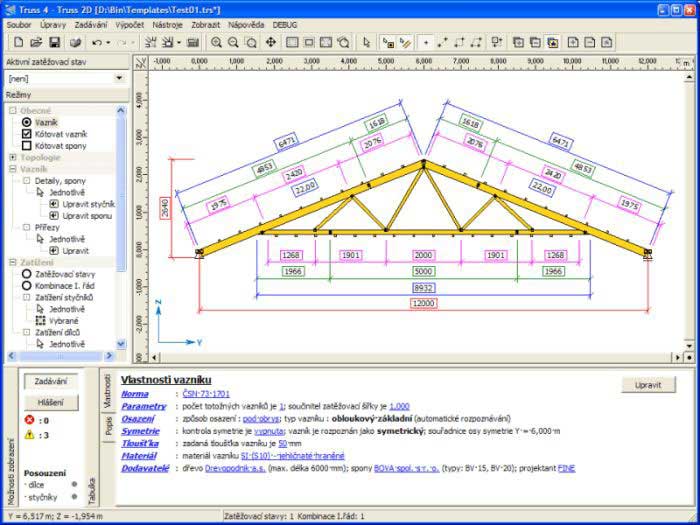Collapse the Zatížení dílců node
700x525 pixels.
(26, 332)
